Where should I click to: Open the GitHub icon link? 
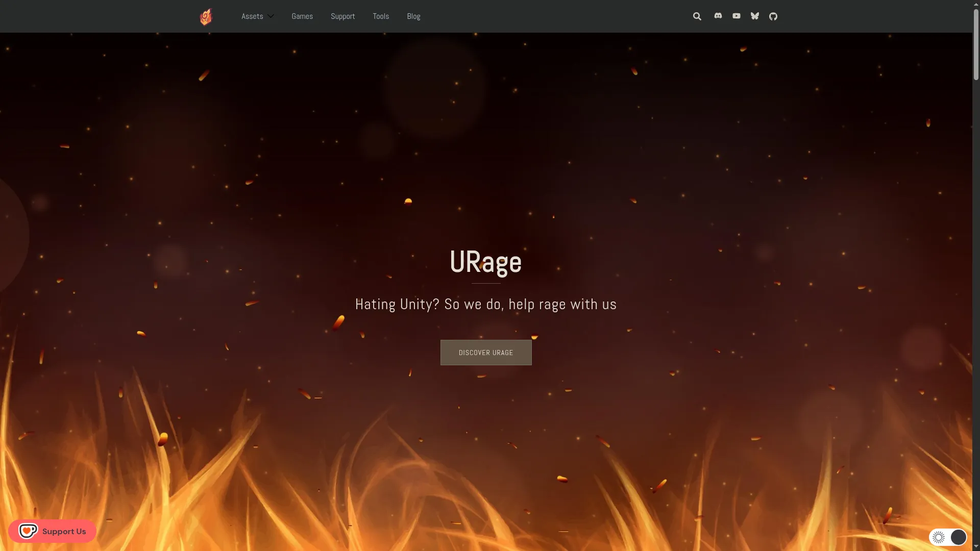click(x=773, y=16)
